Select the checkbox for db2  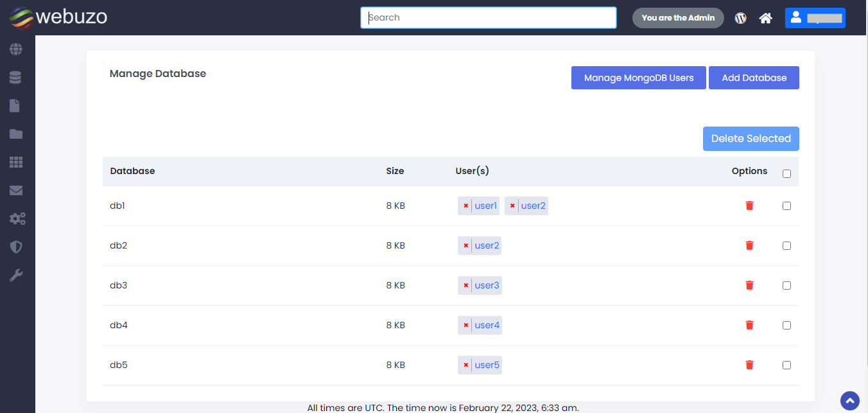[x=786, y=245]
